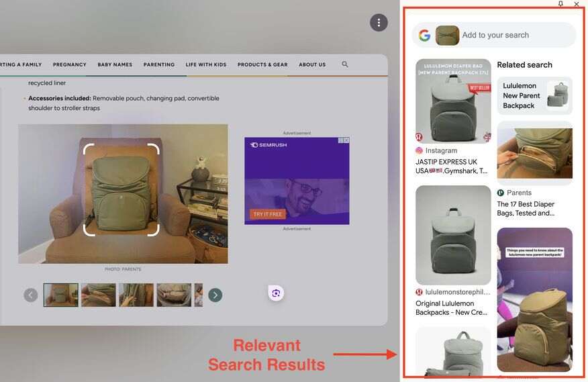Viewport: 588px width, 382px height.
Task: Open 'The 17 Best Diaper Bags' result
Action: [526, 209]
